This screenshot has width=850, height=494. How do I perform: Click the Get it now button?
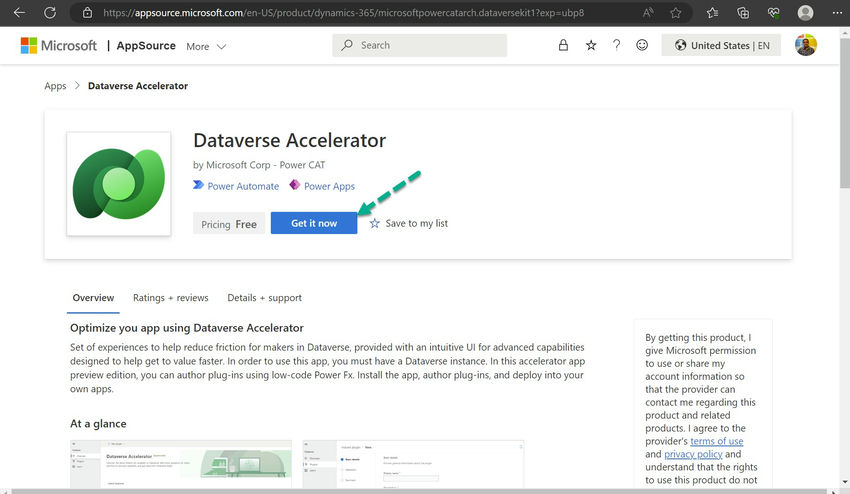point(314,223)
